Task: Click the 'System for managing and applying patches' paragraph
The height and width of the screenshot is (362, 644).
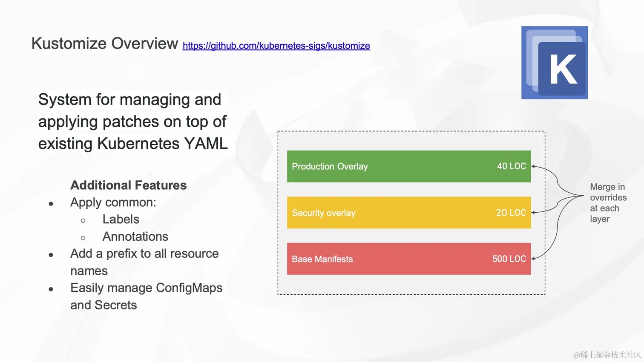Action: tap(133, 122)
